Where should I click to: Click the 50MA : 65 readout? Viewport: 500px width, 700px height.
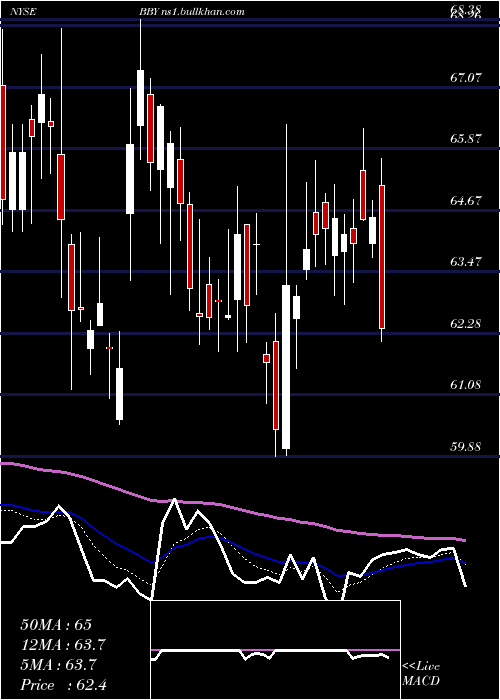(x=56, y=625)
